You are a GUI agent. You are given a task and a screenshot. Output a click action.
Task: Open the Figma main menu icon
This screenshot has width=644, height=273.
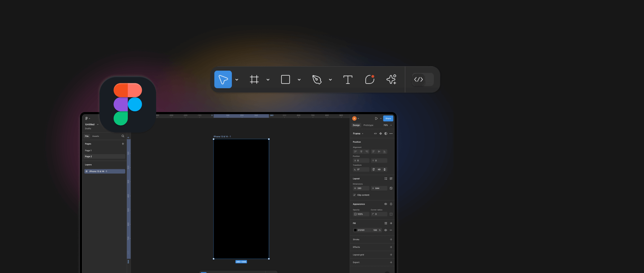[x=87, y=118]
